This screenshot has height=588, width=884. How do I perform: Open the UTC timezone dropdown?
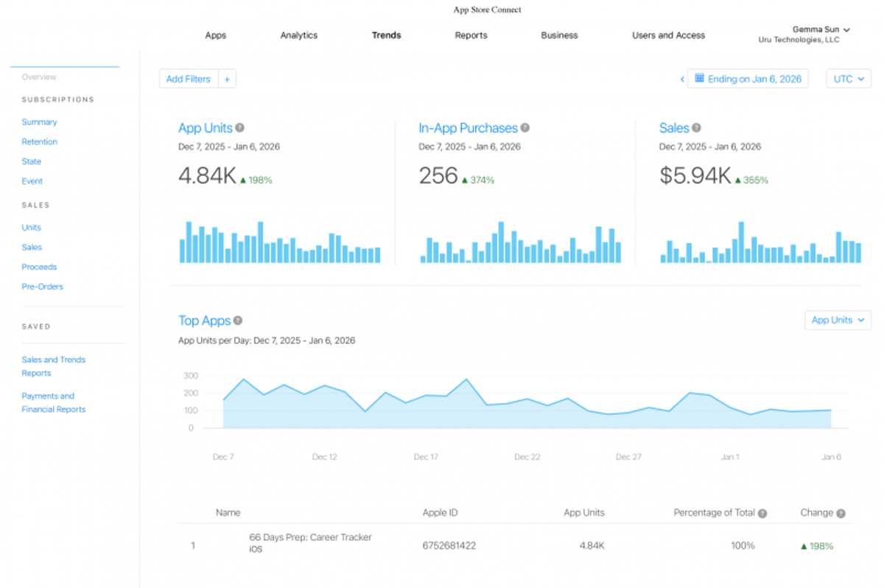tap(849, 79)
